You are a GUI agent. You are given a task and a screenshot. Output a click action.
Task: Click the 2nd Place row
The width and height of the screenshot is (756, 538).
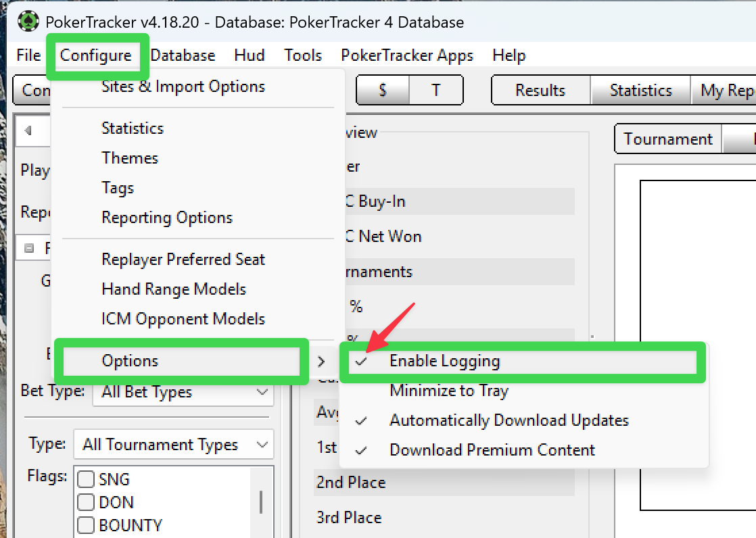(444, 483)
